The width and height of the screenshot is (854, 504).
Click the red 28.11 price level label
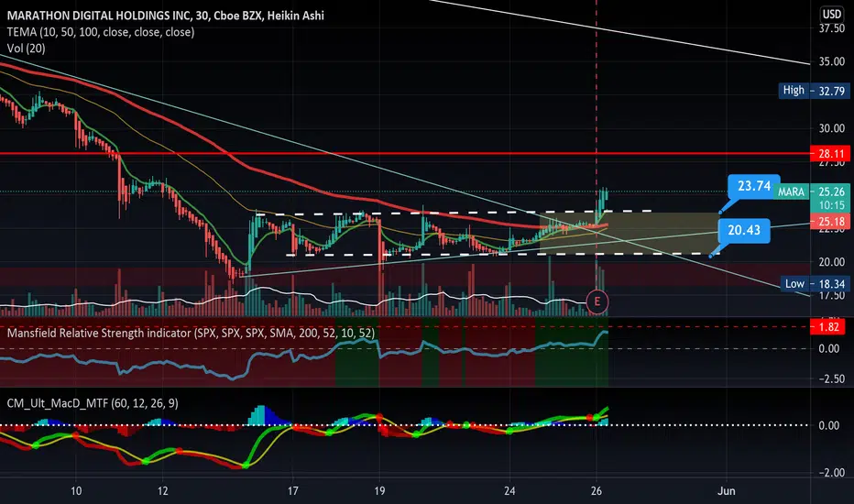tap(832, 154)
